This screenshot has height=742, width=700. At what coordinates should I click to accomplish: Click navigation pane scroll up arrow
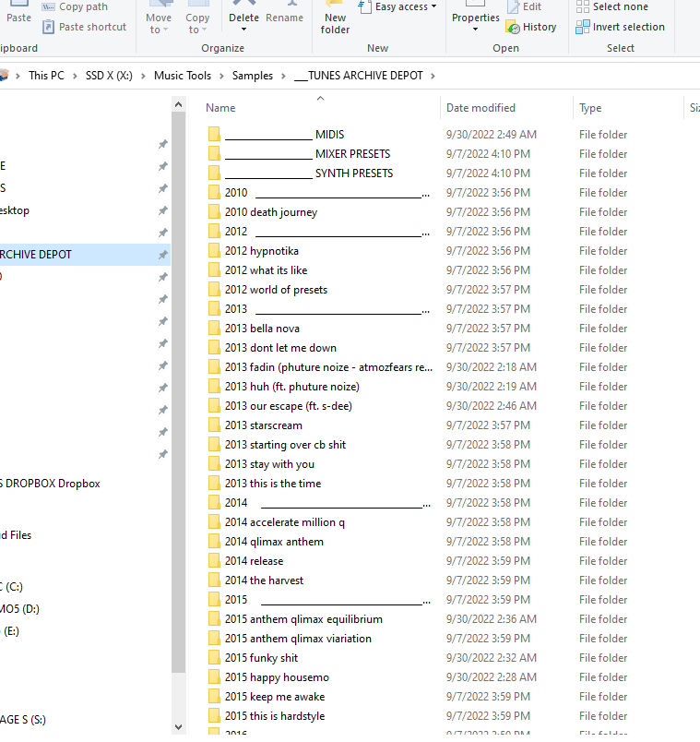coord(178,104)
